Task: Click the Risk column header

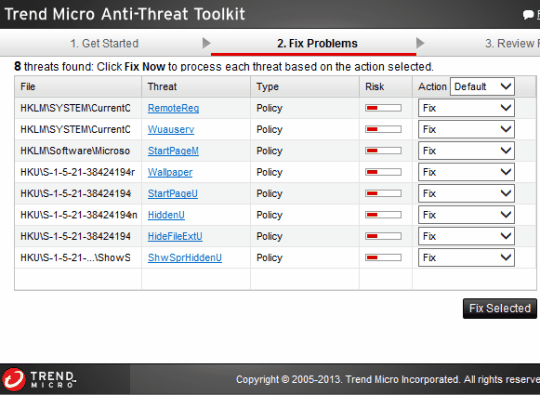Action: [x=386, y=87]
